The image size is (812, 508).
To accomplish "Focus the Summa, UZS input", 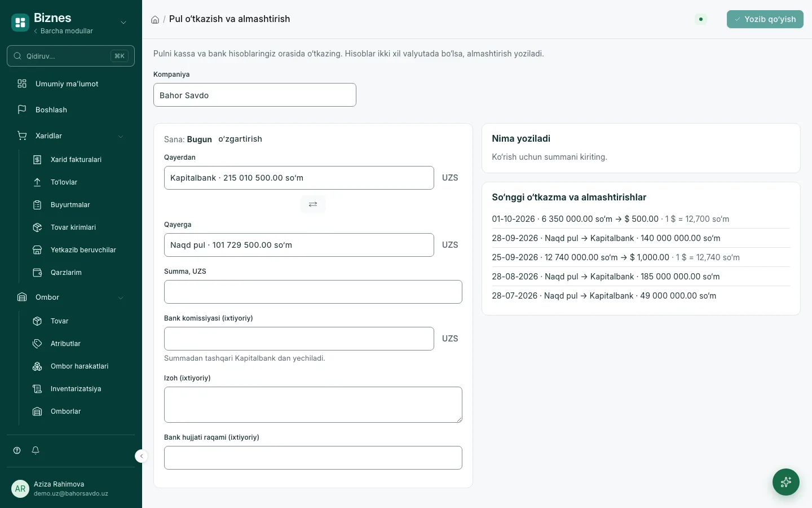I will click(313, 292).
